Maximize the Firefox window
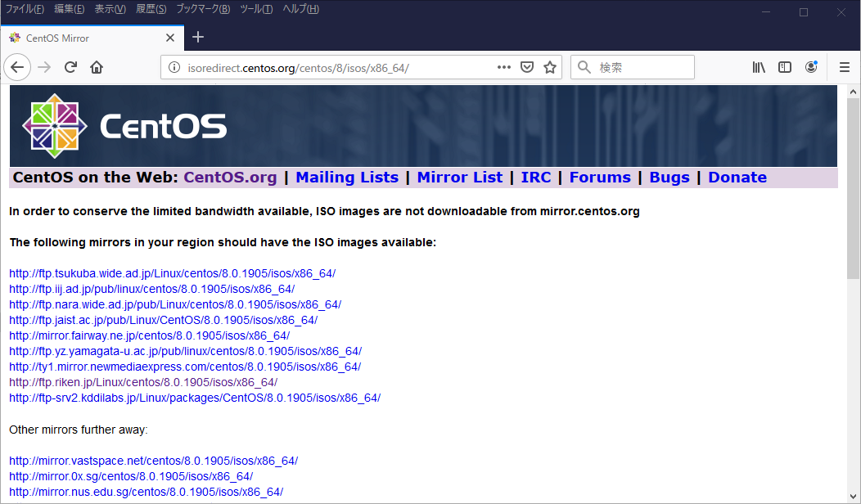This screenshot has width=861, height=504. click(804, 12)
